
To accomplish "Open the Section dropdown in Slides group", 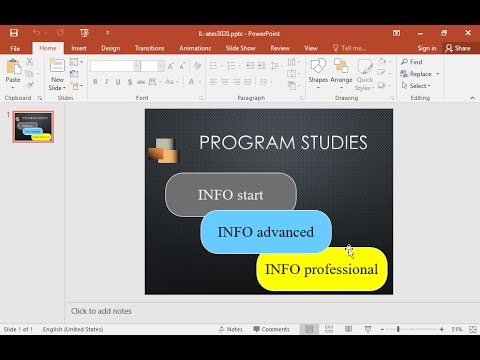I will coord(77,86).
